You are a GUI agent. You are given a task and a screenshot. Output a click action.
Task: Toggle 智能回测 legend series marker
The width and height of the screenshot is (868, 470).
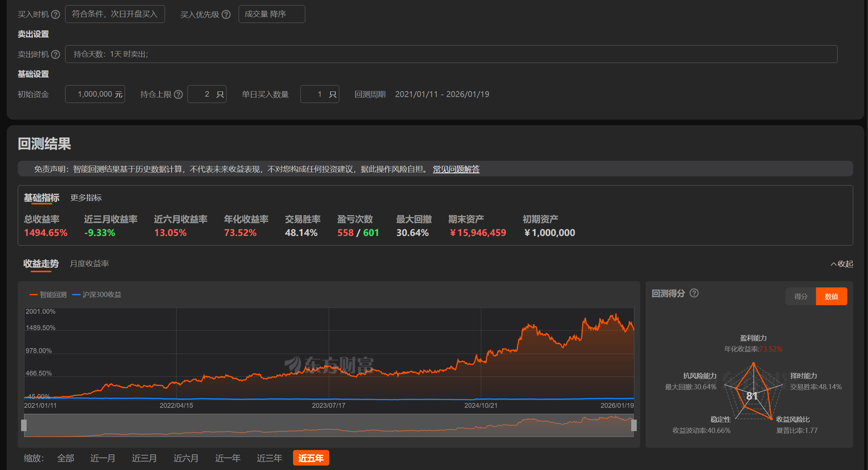click(x=33, y=295)
